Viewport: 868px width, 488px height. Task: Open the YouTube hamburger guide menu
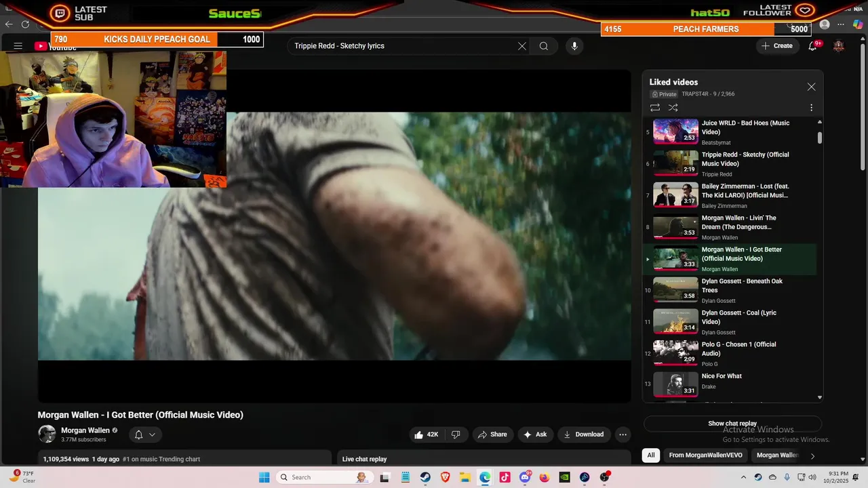(18, 46)
